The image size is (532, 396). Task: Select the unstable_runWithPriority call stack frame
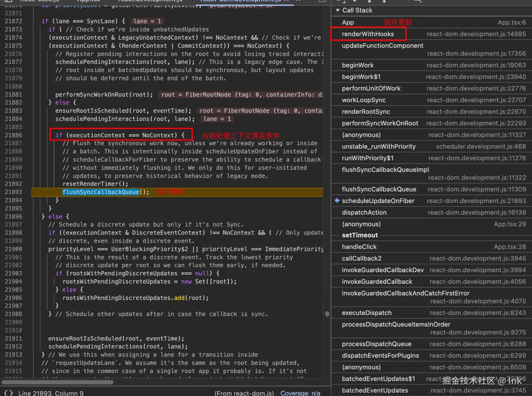(x=431, y=147)
